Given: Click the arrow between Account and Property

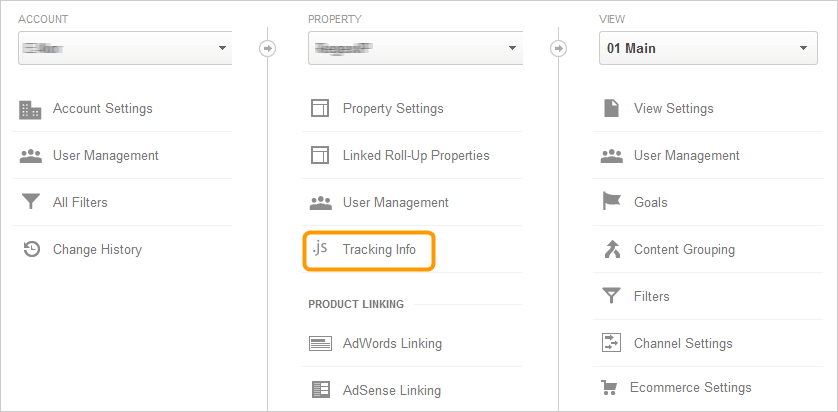Looking at the screenshot, I should tap(267, 49).
